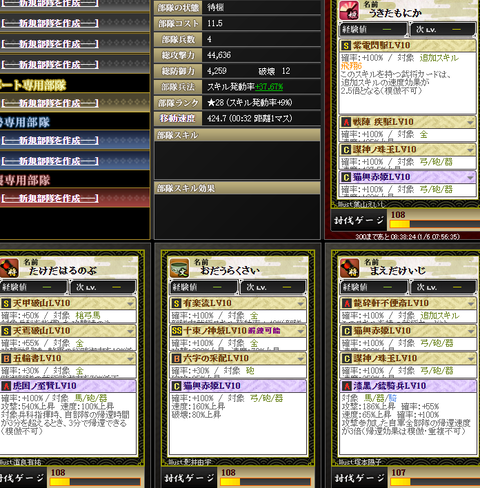This screenshot has width=480, height=488.
Task: Expand the 龍砕軒不便斎LV10 skill
Action: [471, 303]
